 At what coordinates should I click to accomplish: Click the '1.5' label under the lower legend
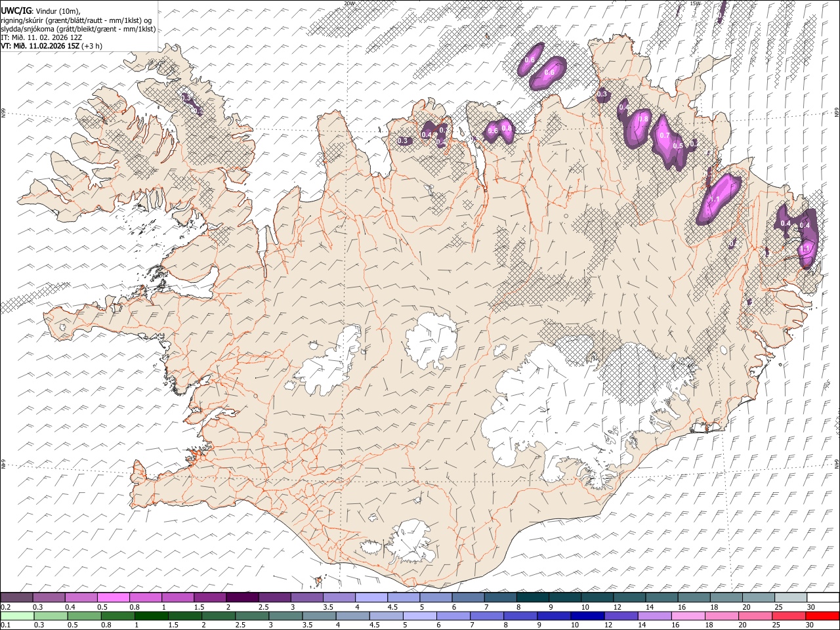[x=174, y=625]
